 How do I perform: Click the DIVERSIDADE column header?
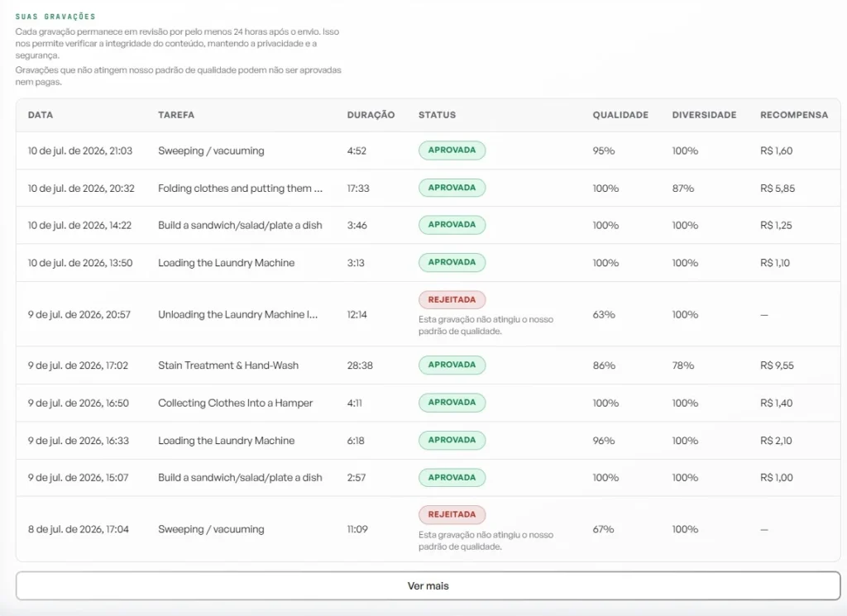pyautogui.click(x=704, y=115)
